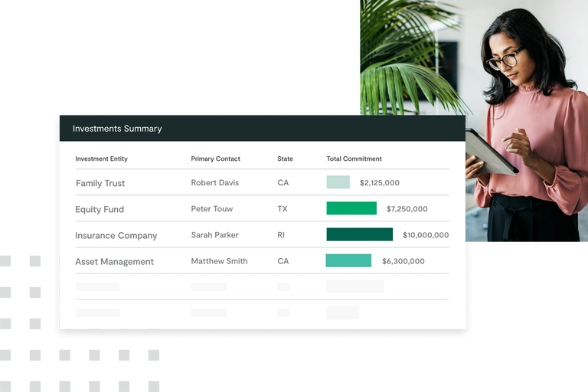
Task: Sort by the Primary Contact column header
Action: click(215, 159)
